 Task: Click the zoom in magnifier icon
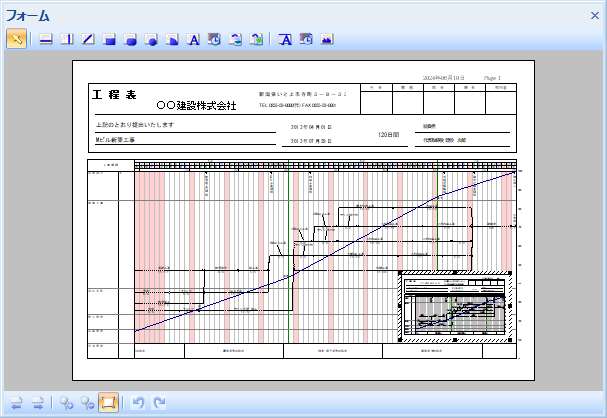[x=66, y=403]
